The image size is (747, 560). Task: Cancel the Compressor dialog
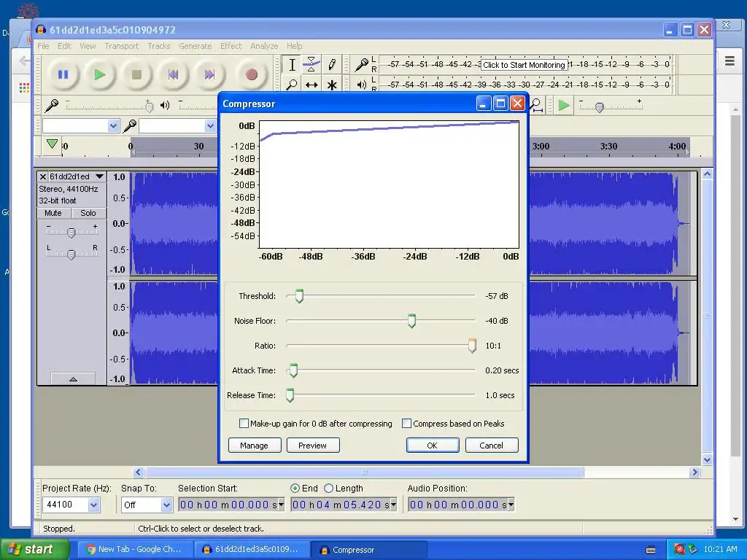coord(492,446)
